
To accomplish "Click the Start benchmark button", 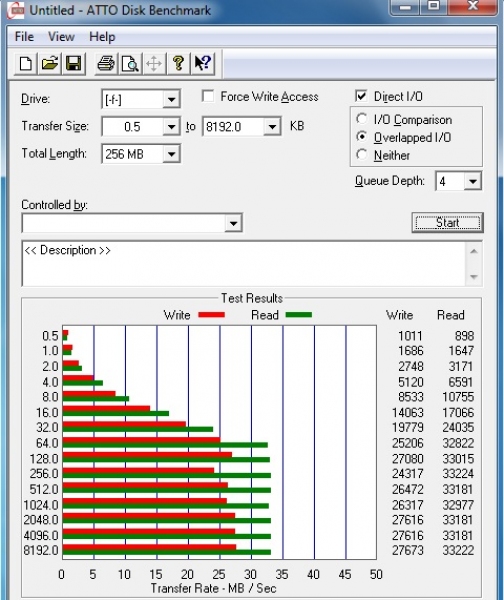I will pyautogui.click(x=447, y=223).
